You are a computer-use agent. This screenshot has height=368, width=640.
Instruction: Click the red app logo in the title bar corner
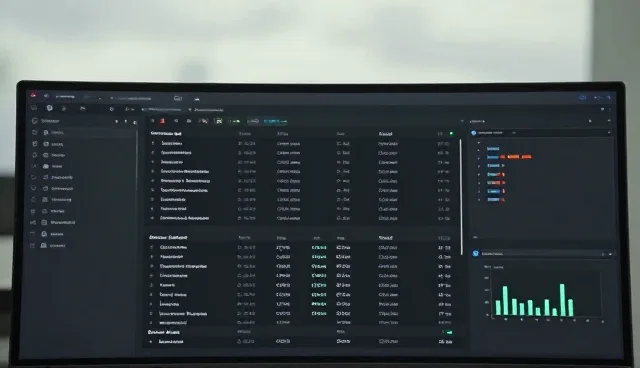33,95
